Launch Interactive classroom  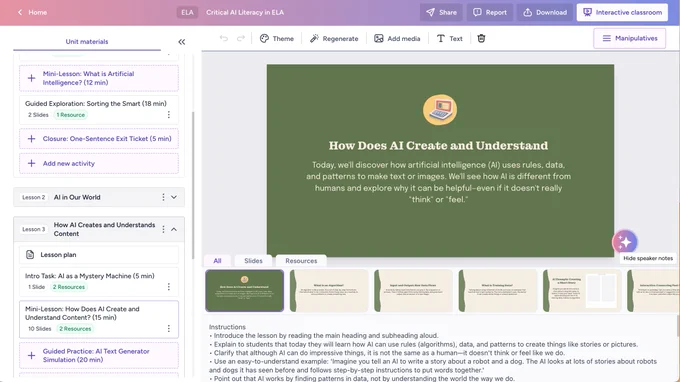coord(622,13)
